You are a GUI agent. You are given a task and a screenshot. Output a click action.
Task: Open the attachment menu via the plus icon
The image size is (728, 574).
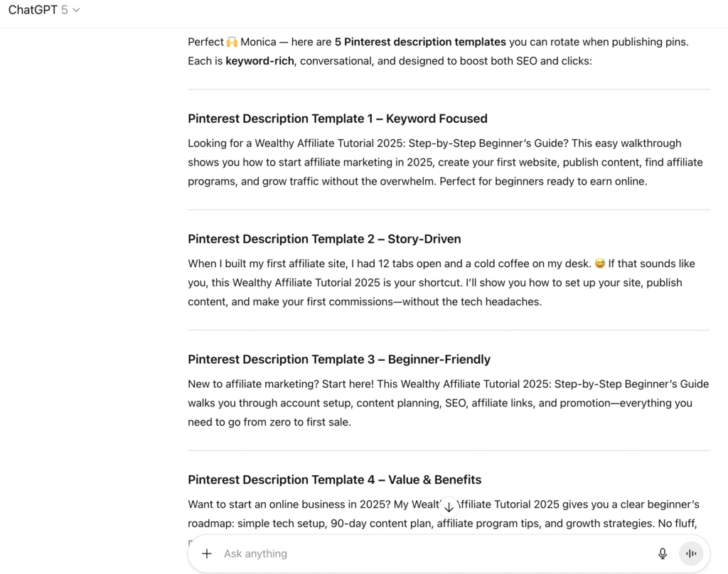tap(206, 553)
